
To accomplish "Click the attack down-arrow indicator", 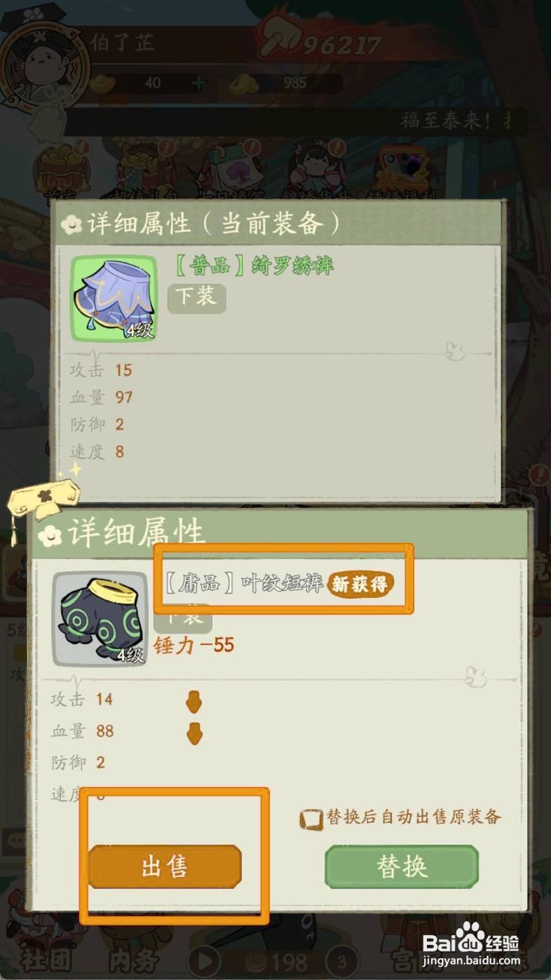I will [x=193, y=700].
